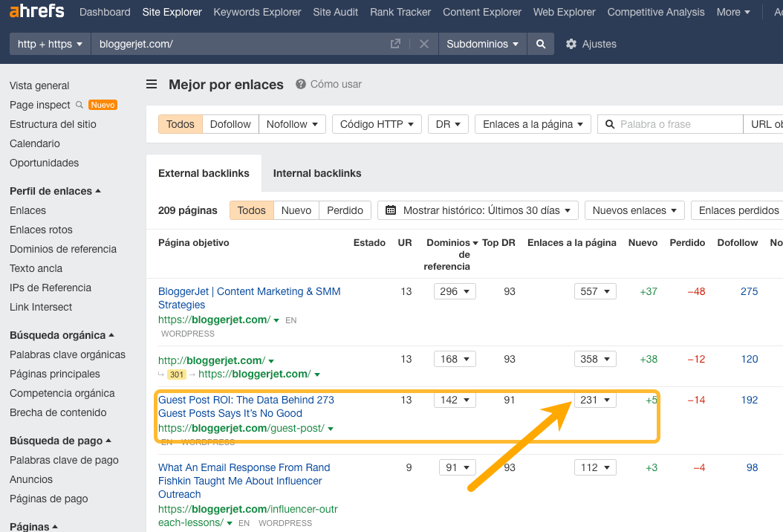This screenshot has height=532, width=783.
Task: Clear the URL using the X icon
Action: [x=424, y=44]
